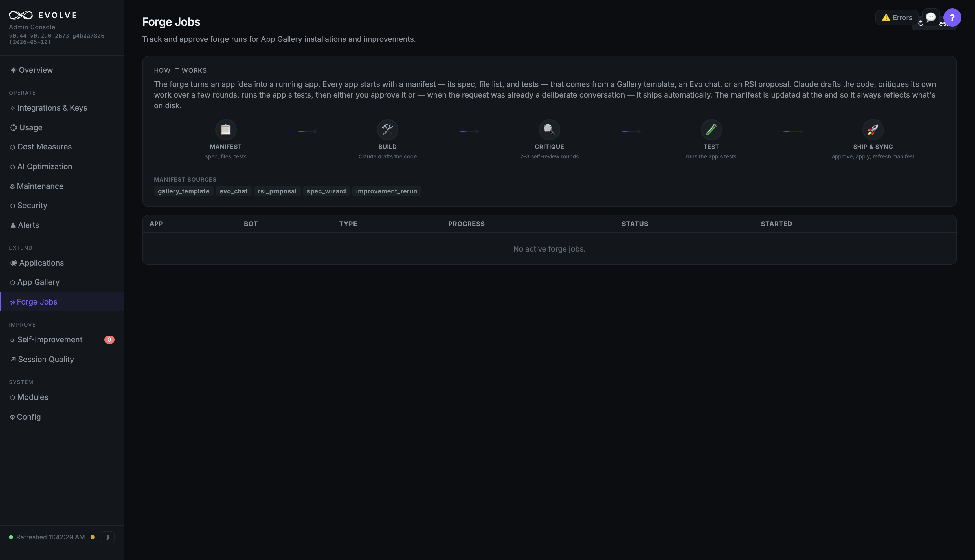
Task: Open the chat speech-bubble icon
Action: (930, 17)
